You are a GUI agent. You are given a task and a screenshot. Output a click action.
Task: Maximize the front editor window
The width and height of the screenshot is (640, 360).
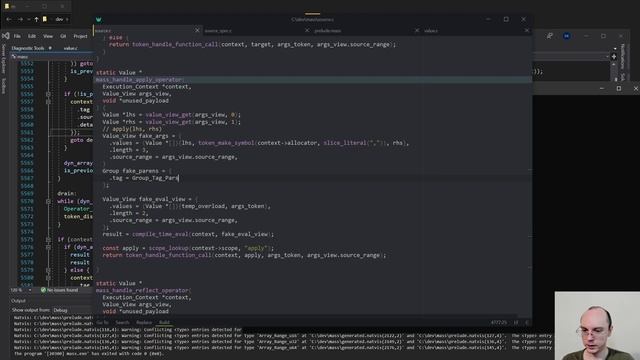tap(506, 19)
